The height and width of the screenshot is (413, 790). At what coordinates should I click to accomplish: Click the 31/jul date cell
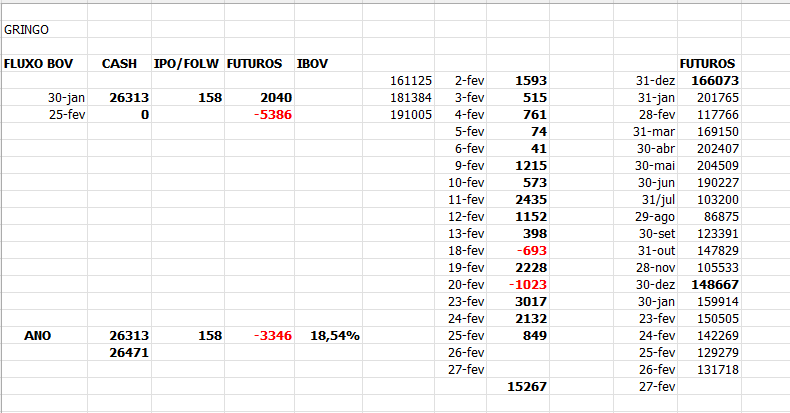[x=645, y=200]
